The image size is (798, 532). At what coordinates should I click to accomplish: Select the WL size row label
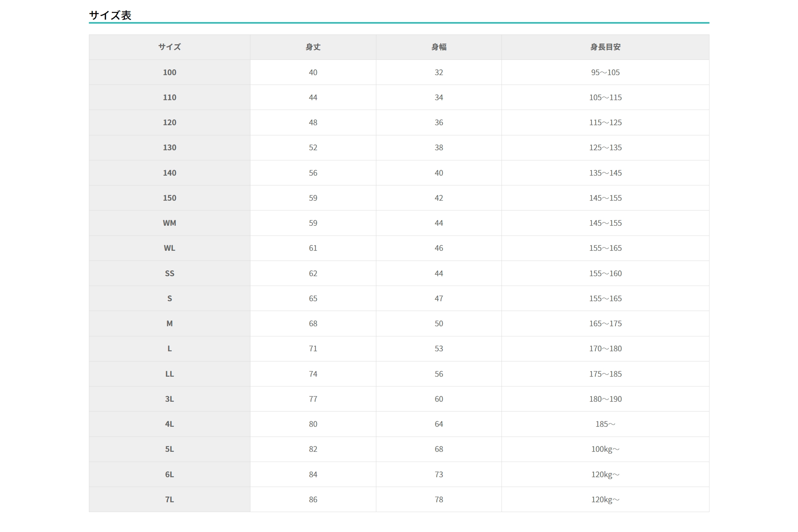pos(169,248)
